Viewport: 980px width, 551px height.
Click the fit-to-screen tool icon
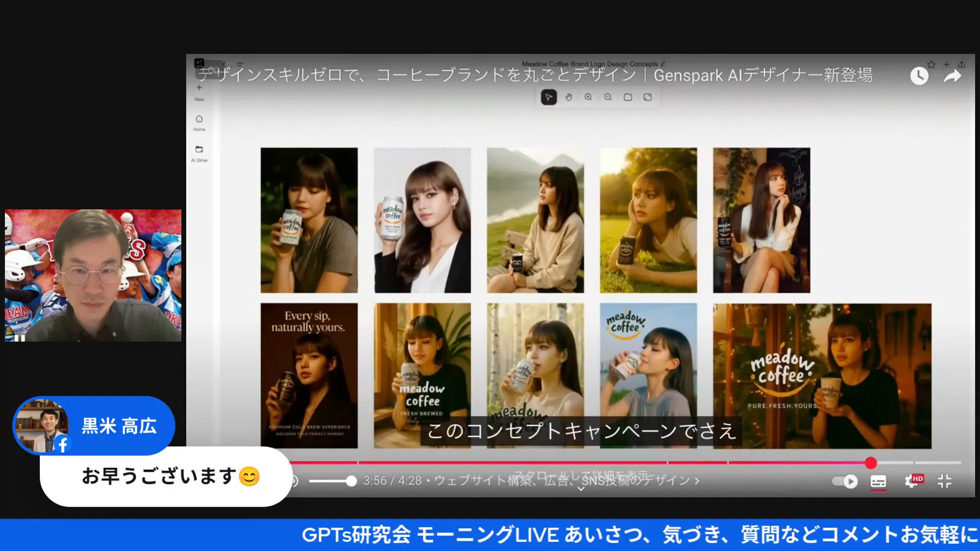648,97
